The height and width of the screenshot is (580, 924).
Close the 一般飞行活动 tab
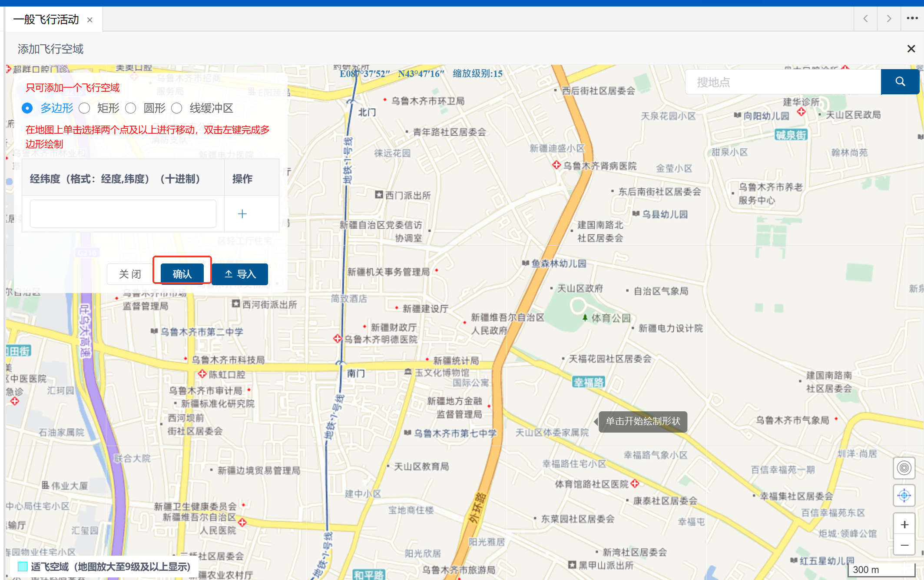point(90,20)
